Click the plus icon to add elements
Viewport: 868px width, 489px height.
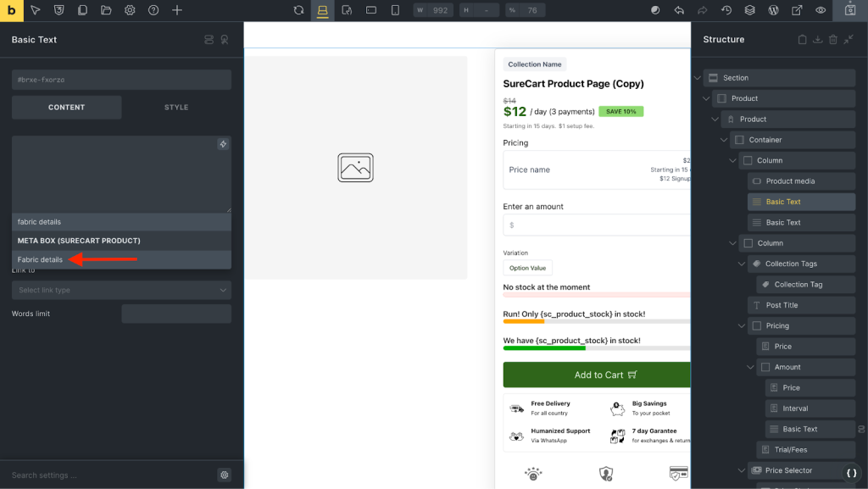point(177,10)
